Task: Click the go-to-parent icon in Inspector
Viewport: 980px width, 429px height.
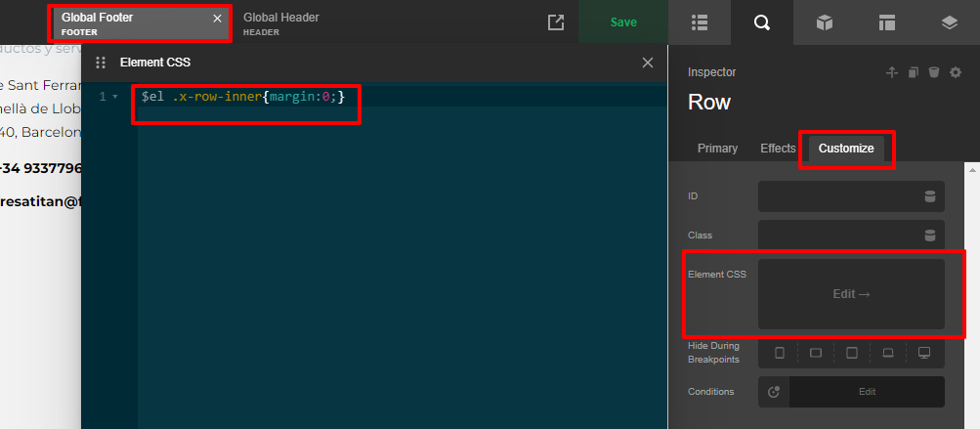Action: (891, 72)
